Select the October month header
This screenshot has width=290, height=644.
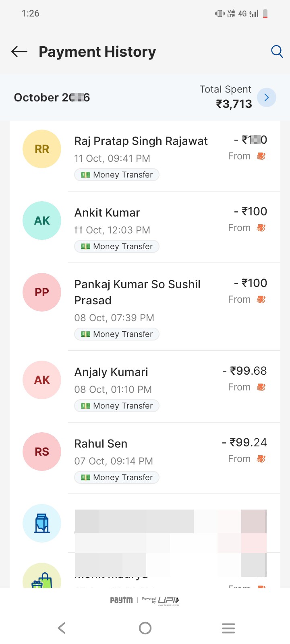(52, 97)
